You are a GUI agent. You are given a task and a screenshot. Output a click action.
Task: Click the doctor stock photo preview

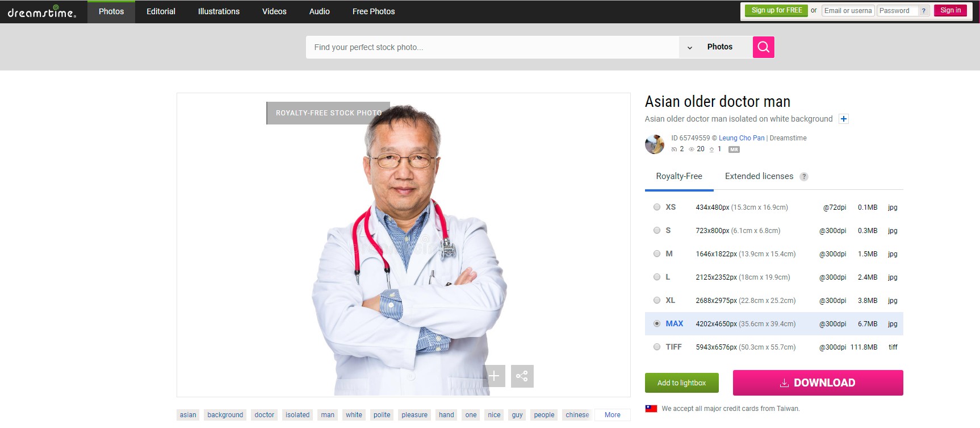click(x=404, y=245)
